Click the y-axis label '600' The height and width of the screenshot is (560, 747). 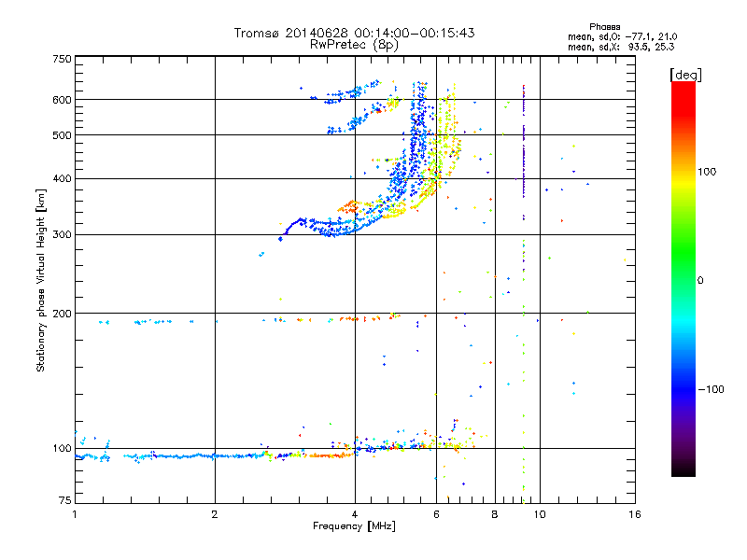pos(62,100)
